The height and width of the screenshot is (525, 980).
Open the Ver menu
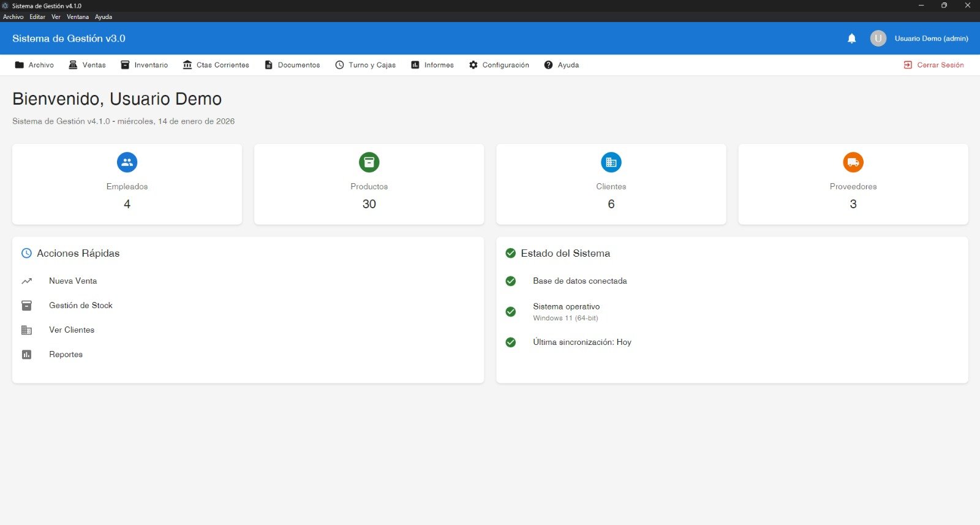tap(56, 17)
